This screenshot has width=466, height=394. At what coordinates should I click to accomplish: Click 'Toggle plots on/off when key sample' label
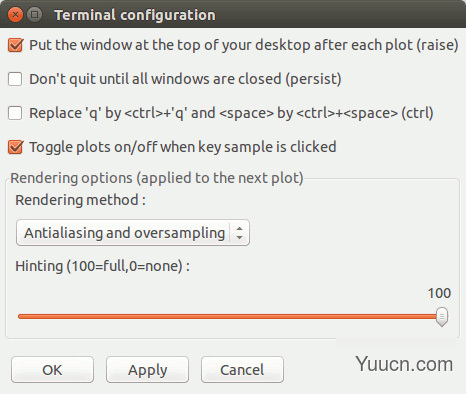click(x=183, y=147)
